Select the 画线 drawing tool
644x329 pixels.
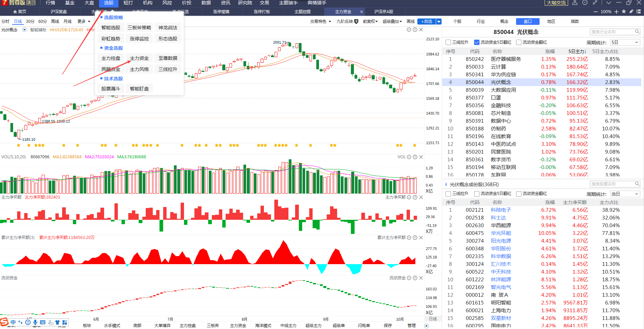(x=411, y=22)
